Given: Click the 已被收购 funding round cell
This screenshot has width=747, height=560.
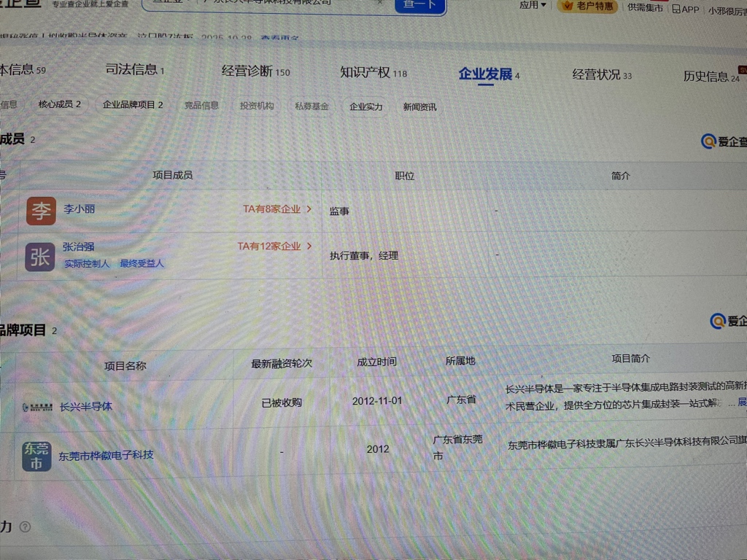Looking at the screenshot, I should (282, 402).
